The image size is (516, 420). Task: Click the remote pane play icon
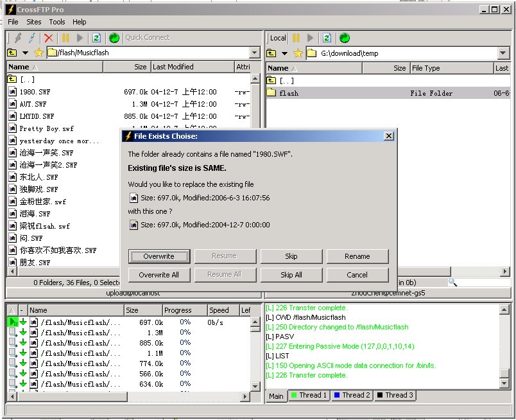coord(80,38)
